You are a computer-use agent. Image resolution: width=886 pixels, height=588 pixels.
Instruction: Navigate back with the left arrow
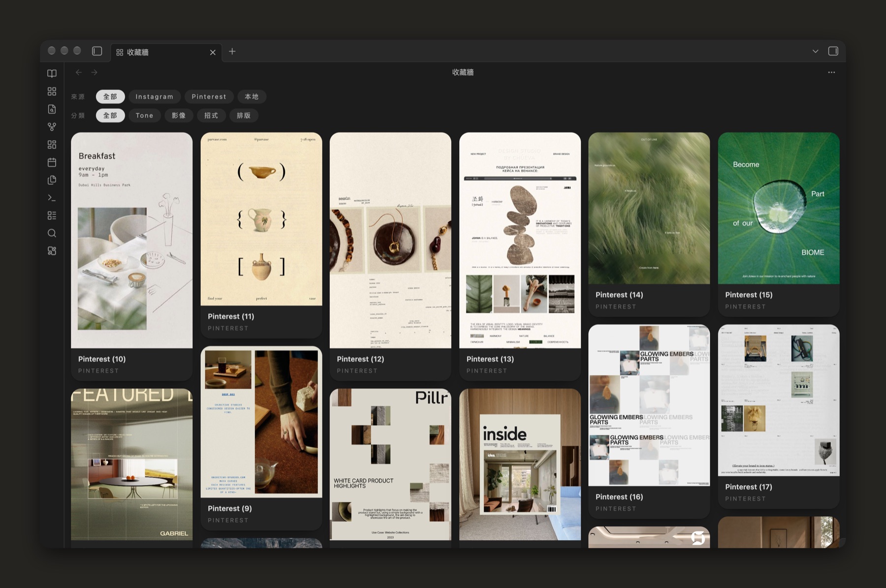(x=79, y=72)
